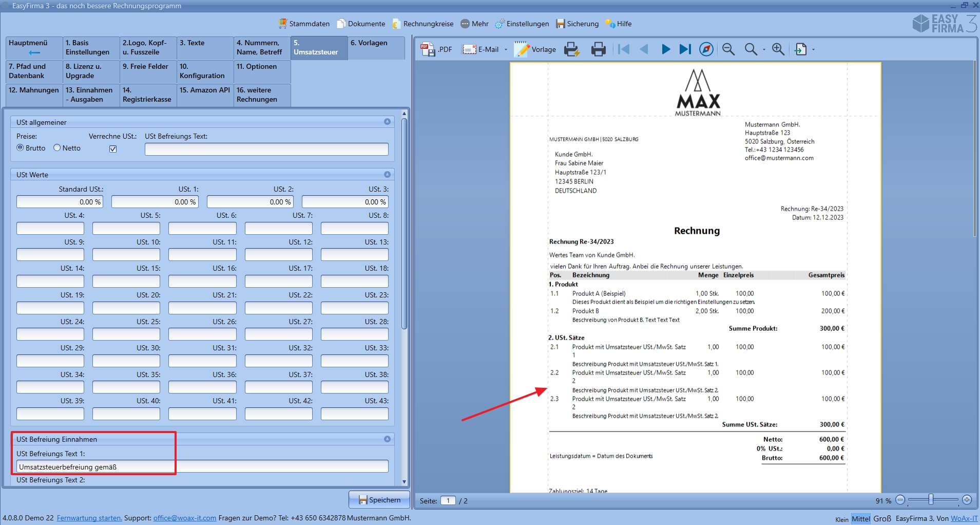The height and width of the screenshot is (525, 980).
Task: Open Einstellungen from top toolbar
Action: (x=522, y=24)
